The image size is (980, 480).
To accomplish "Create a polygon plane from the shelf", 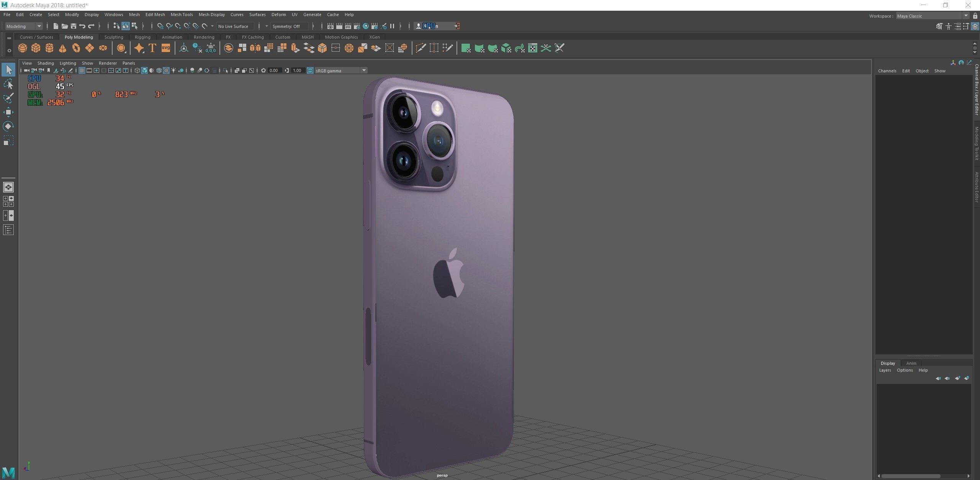I will point(90,48).
